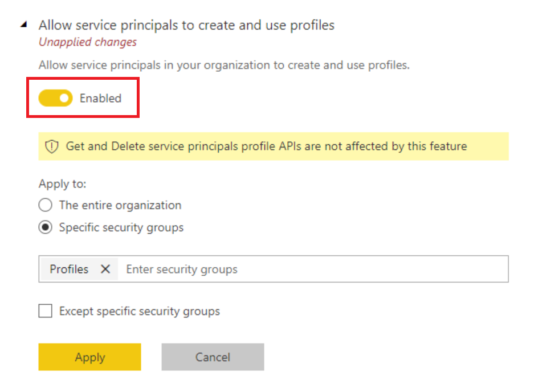This screenshot has width=559, height=392.
Task: Toggle the service principals setting off
Action: (55, 98)
